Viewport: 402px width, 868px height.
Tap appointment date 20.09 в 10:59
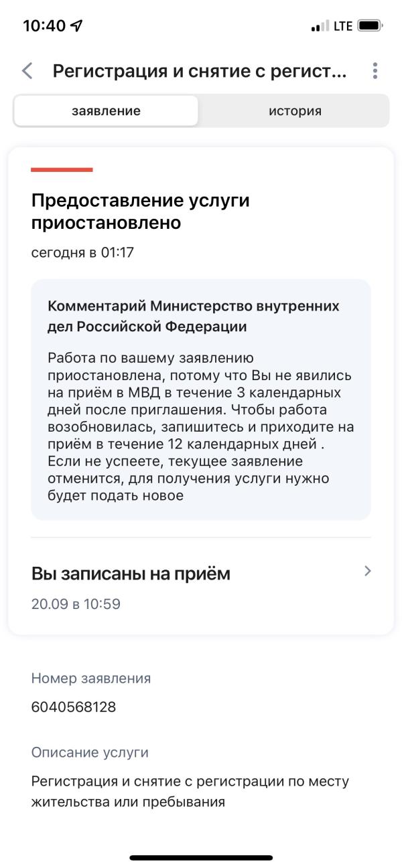pos(76,604)
